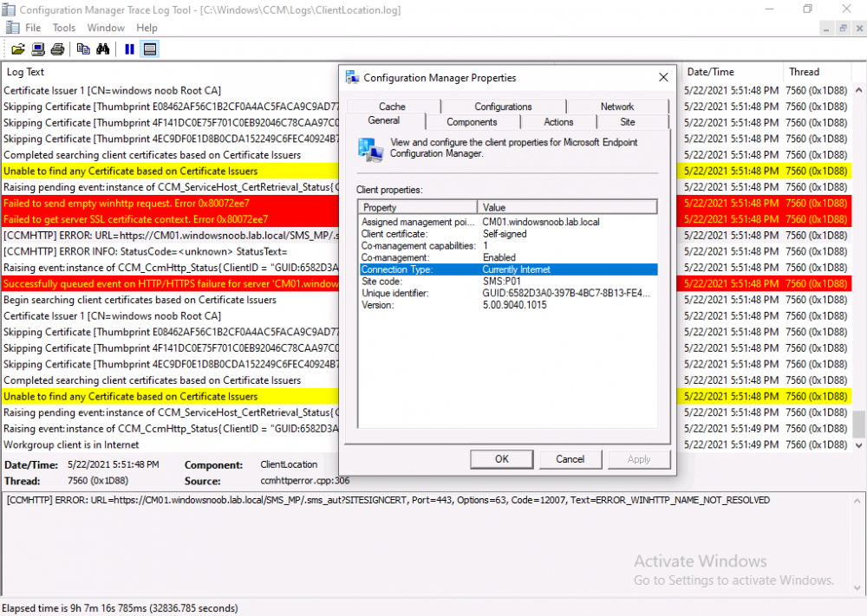Image resolution: width=867 pixels, height=616 pixels.
Task: Click the error text in the details pane
Action: tap(388, 500)
